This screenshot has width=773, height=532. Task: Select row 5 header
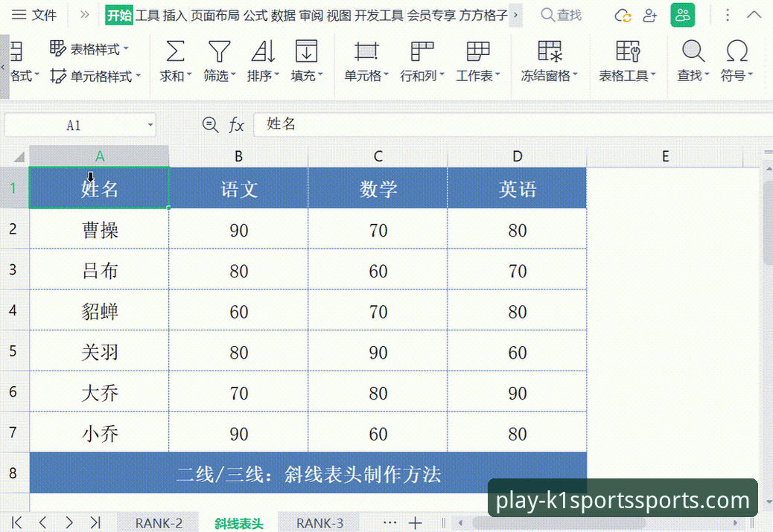point(14,350)
